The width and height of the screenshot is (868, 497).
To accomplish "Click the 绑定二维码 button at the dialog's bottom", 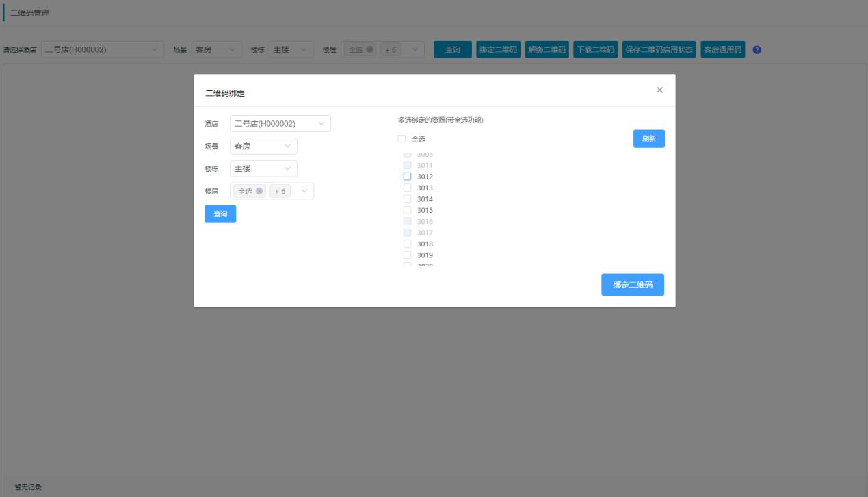I will coord(632,285).
